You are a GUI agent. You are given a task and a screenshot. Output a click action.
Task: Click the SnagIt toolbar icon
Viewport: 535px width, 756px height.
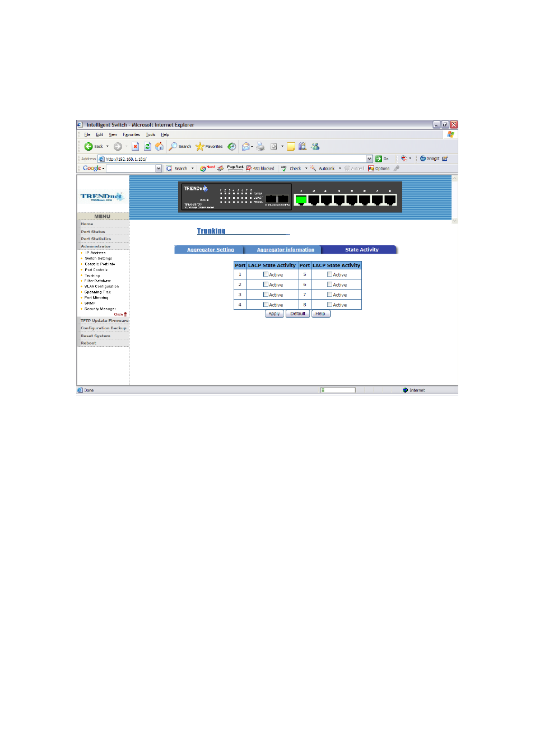[x=422, y=158]
